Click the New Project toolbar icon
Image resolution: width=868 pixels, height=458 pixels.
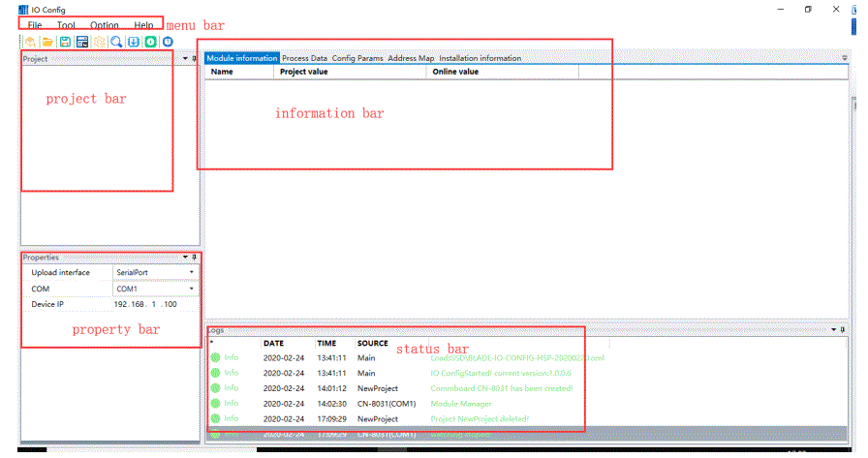[30, 42]
